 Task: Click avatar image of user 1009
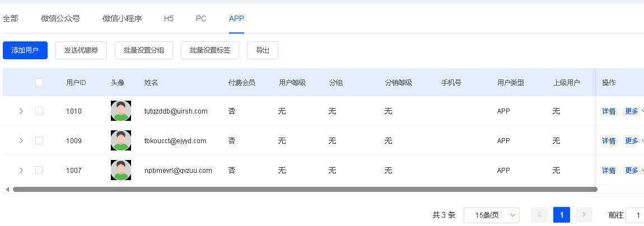point(121,140)
